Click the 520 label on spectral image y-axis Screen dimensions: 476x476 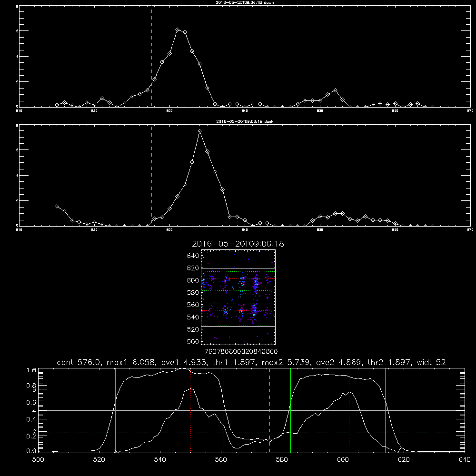coord(193,329)
